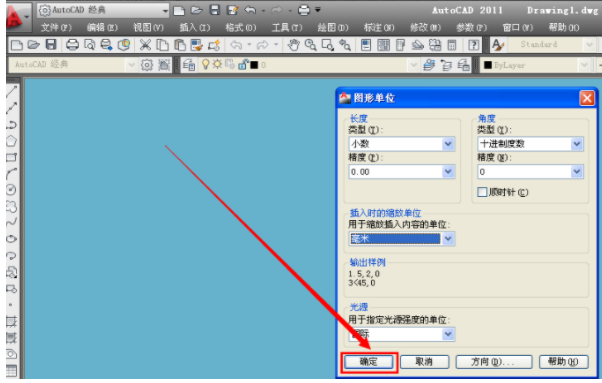Viewport: 602px width, 383px height.
Task: Toggle the layer lock icon
Action: click(243, 64)
